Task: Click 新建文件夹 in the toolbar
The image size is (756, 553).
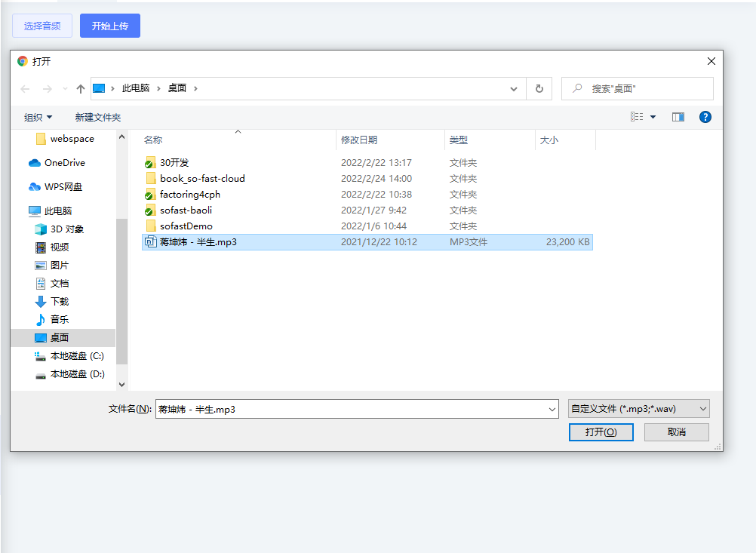Action: [x=98, y=117]
